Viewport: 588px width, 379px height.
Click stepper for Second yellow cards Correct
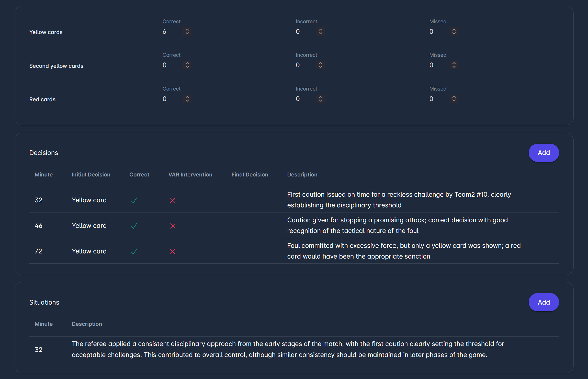pyautogui.click(x=187, y=65)
